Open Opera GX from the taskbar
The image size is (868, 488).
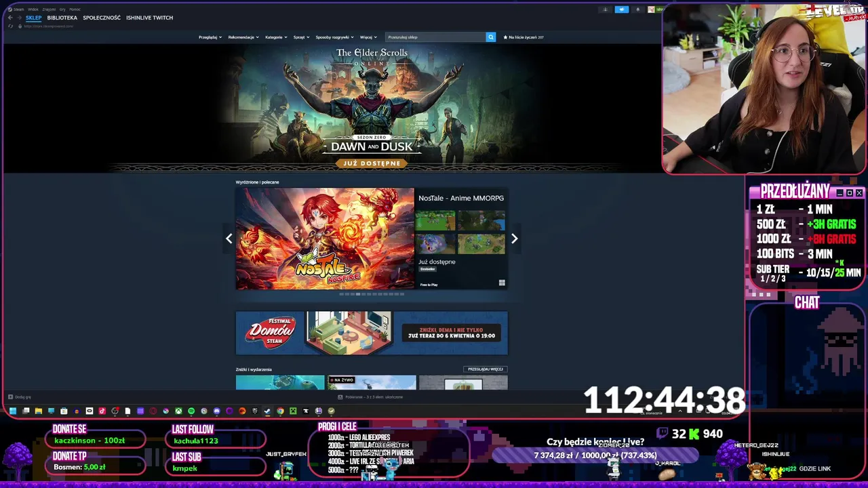click(x=153, y=411)
